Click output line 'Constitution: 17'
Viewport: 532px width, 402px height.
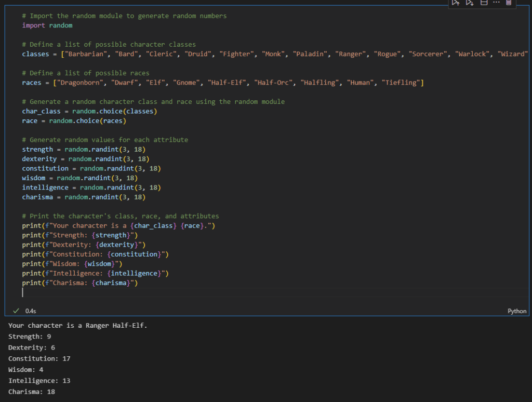[39, 358]
